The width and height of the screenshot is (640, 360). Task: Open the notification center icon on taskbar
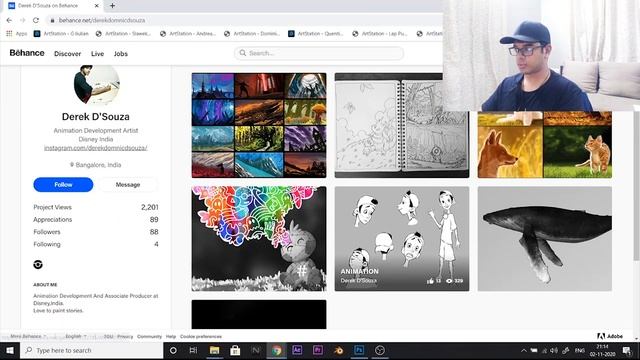[627, 350]
